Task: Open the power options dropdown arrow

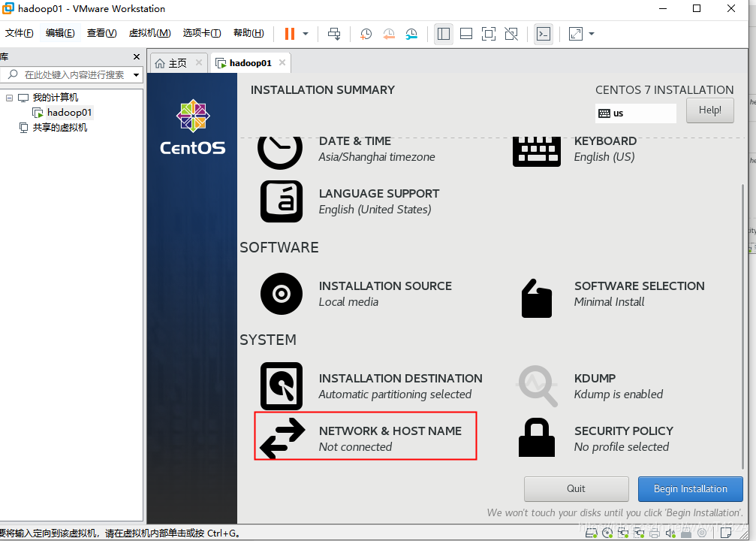Action: [306, 34]
